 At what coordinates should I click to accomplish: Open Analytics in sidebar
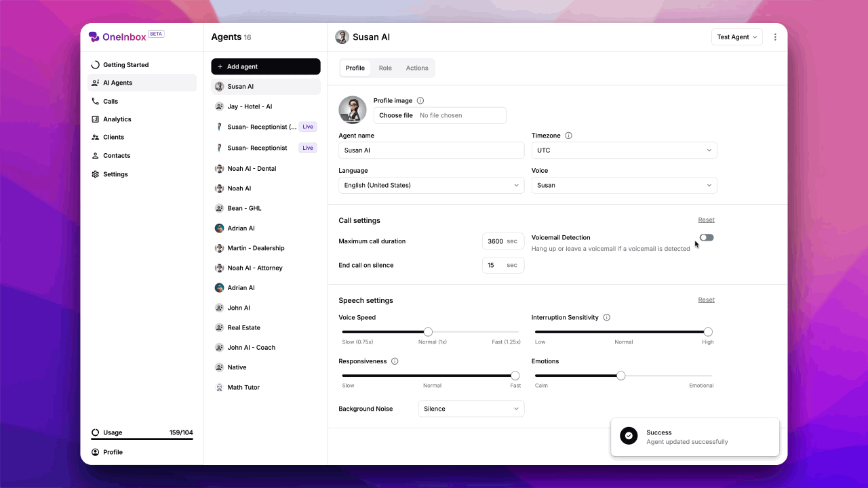coord(142,119)
